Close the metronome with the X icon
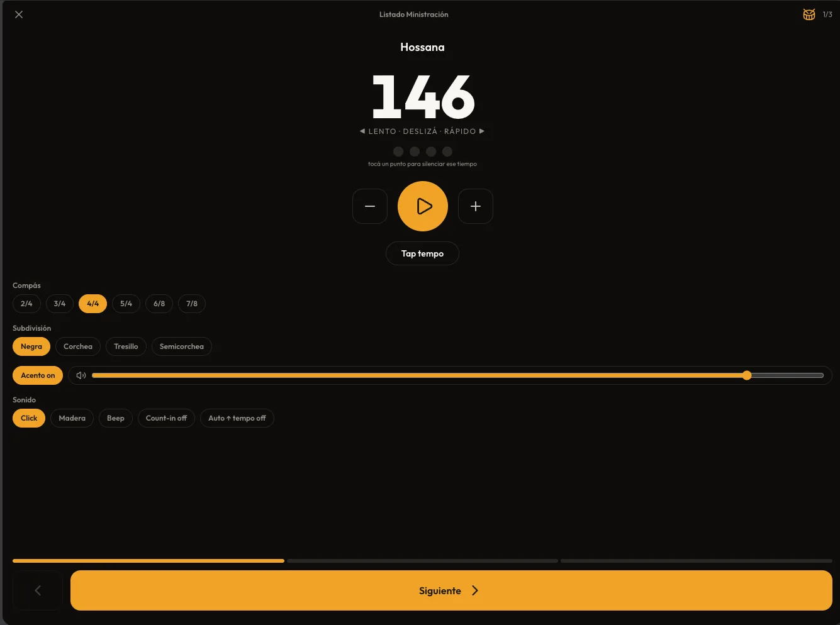 [19, 14]
